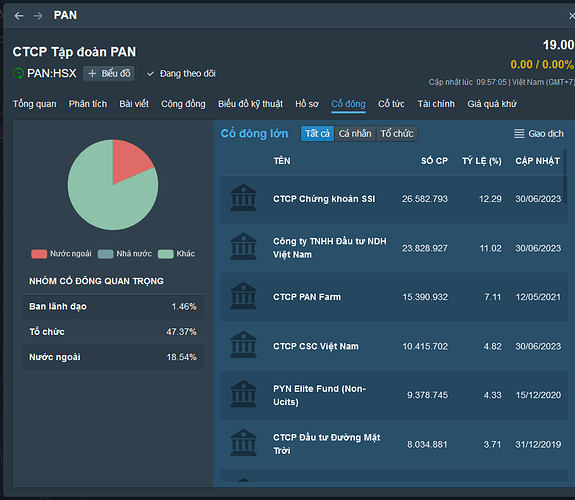The image size is (575, 500).
Task: Click the Ban lãnh đạo row
Action: point(113,306)
